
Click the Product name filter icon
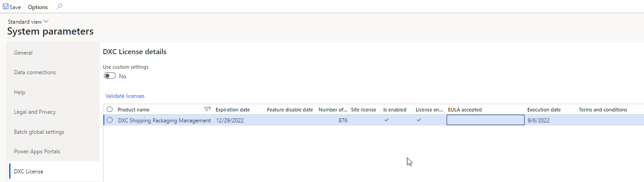click(x=207, y=110)
